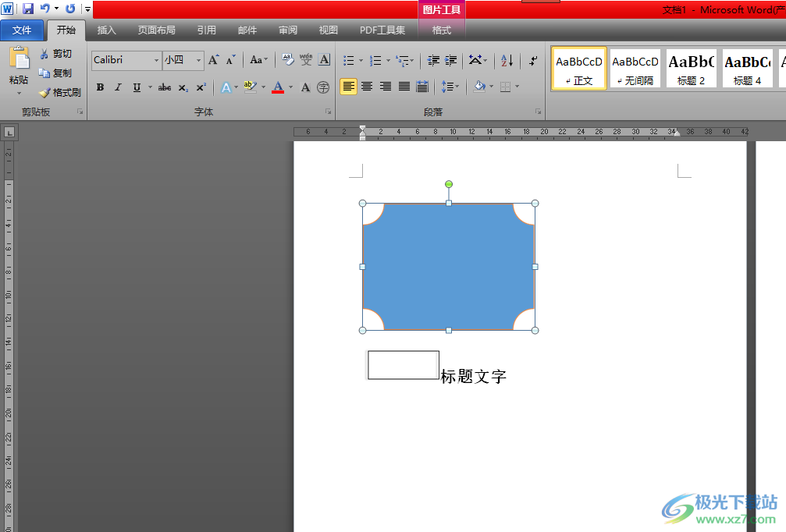Image resolution: width=786 pixels, height=532 pixels.
Task: Click the Decrease Indent icon
Action: pyautogui.click(x=434, y=61)
